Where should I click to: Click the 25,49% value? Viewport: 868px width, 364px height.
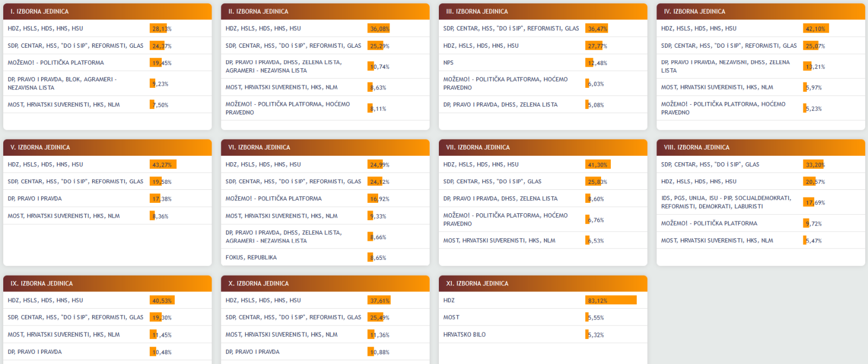coord(380,318)
